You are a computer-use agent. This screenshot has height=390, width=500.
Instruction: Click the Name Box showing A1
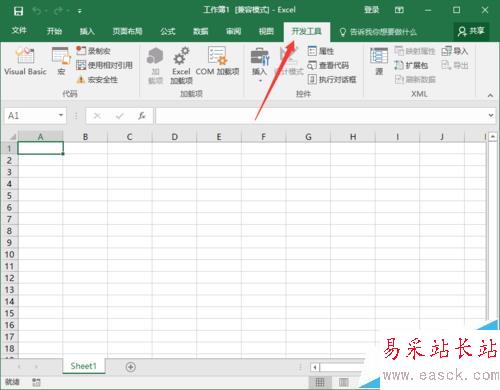point(31,116)
